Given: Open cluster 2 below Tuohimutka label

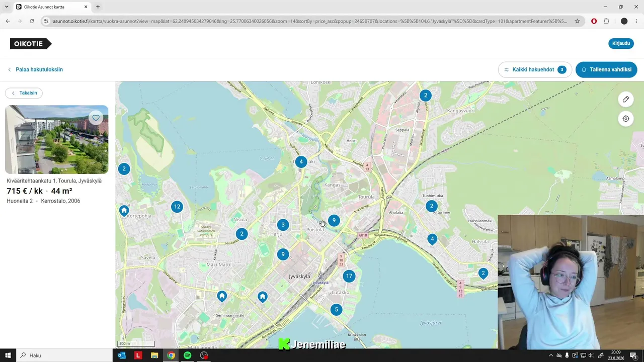Looking at the screenshot, I should [431, 206].
